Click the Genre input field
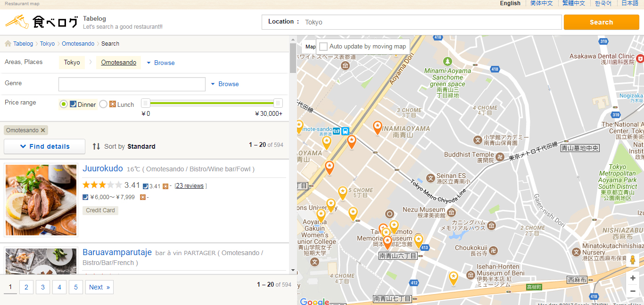The height and width of the screenshot is (305, 644). (x=132, y=84)
